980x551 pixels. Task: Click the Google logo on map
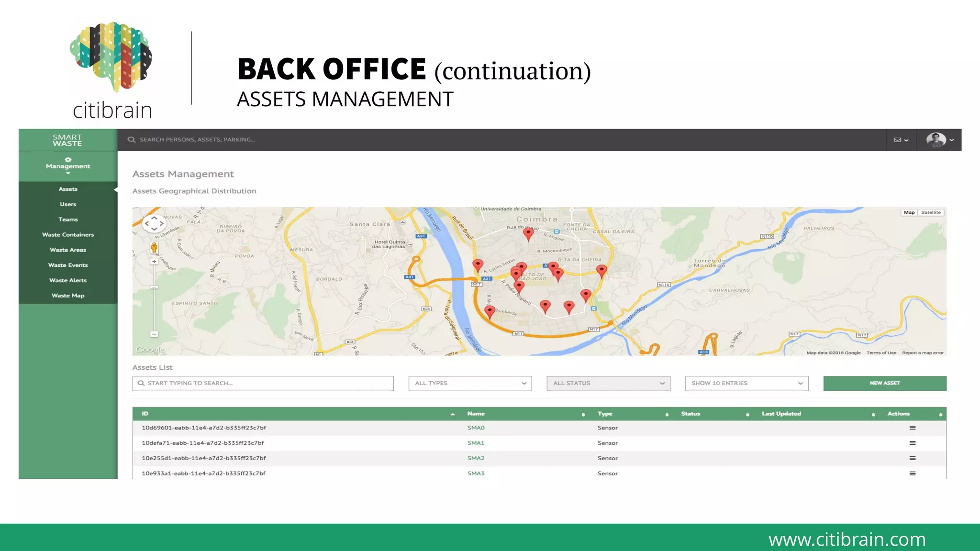point(150,350)
